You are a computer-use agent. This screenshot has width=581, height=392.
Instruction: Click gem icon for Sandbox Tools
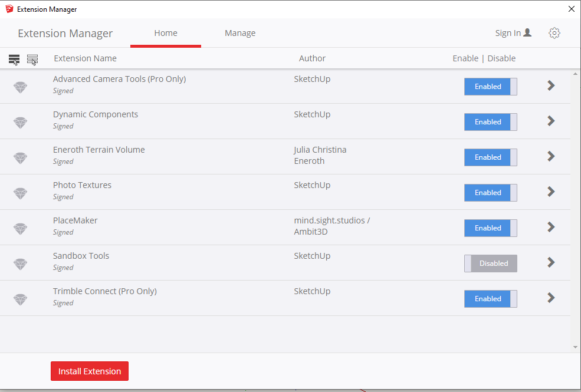[x=21, y=264]
